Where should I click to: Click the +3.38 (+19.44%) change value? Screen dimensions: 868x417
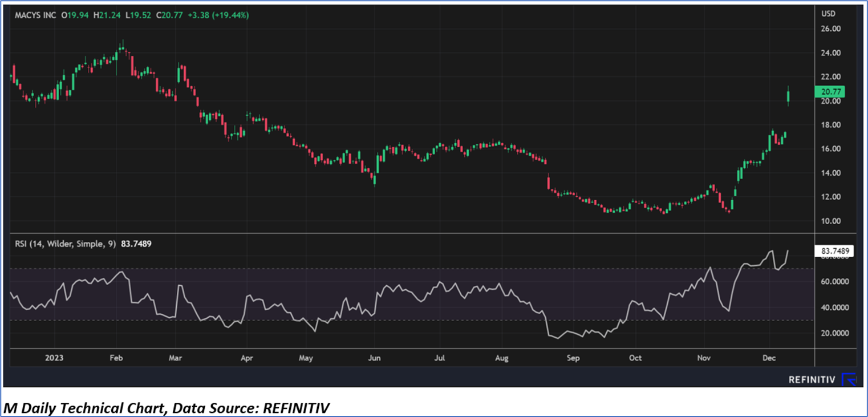tap(220, 15)
